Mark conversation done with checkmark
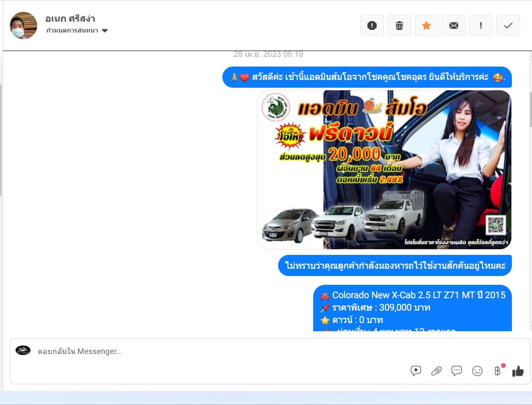Screen dimensions: 532x405 (508, 25)
